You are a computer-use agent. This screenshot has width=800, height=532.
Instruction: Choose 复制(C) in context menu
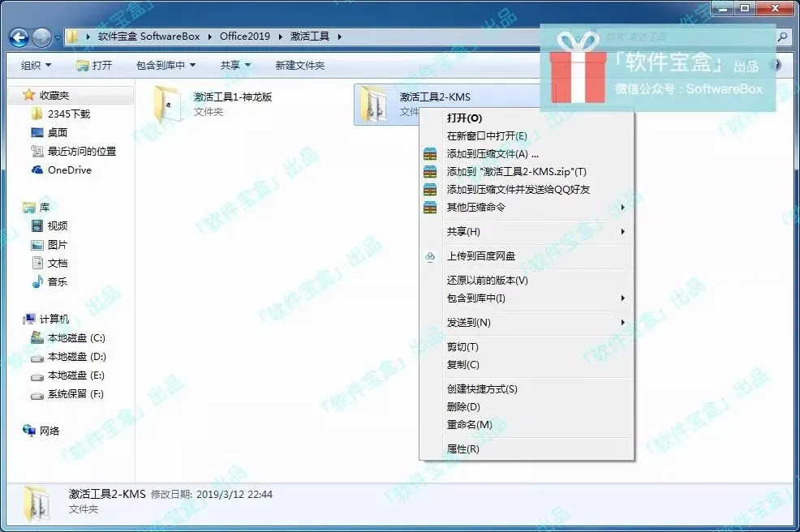(x=526, y=365)
